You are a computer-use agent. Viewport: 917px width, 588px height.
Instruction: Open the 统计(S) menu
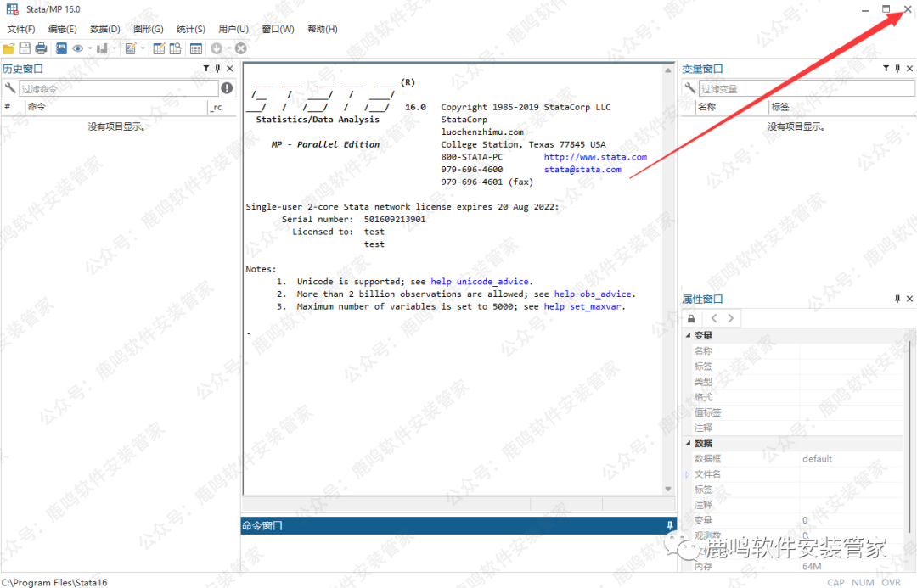pyautogui.click(x=190, y=29)
